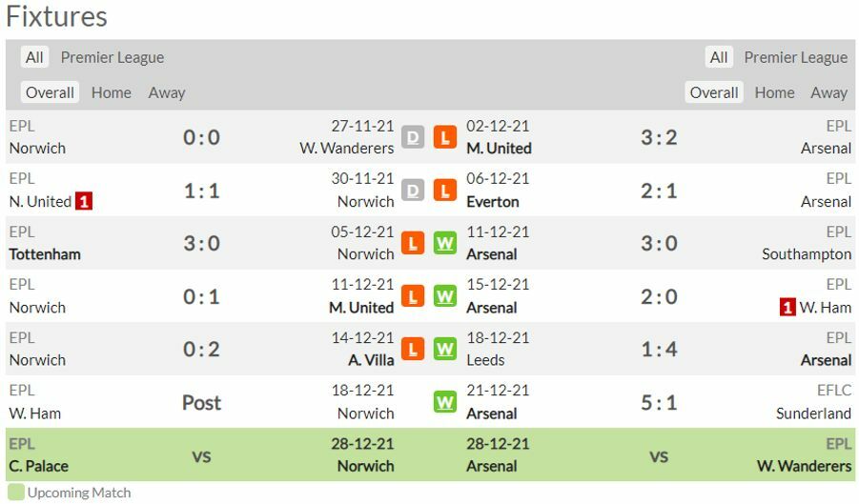Click the green Upcoming Match legend swatch

pos(16,493)
